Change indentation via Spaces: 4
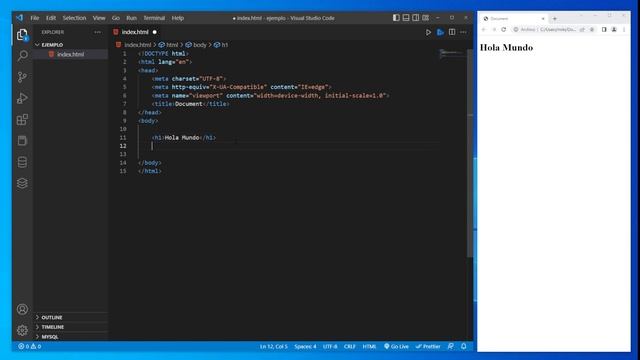640x360 pixels. point(305,346)
